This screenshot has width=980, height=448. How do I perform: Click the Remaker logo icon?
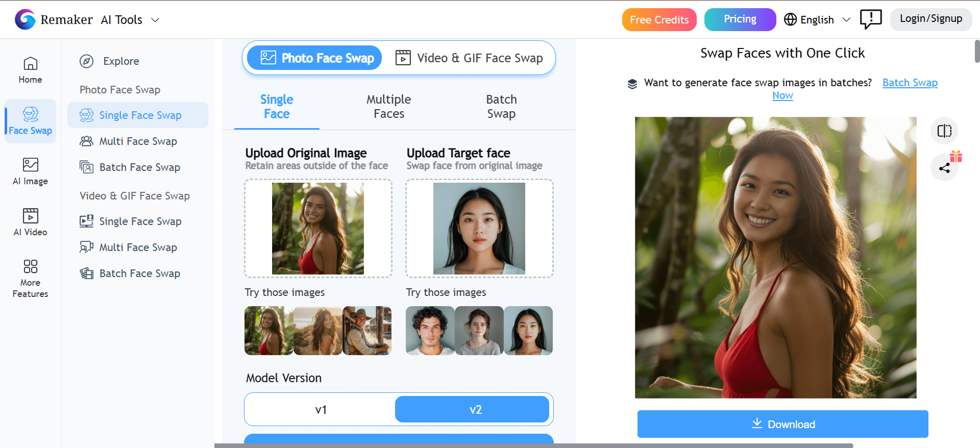coord(25,19)
